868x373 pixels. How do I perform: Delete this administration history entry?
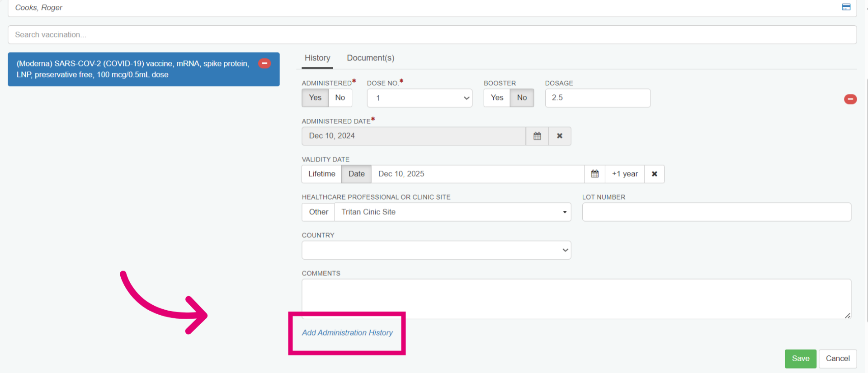(850, 99)
